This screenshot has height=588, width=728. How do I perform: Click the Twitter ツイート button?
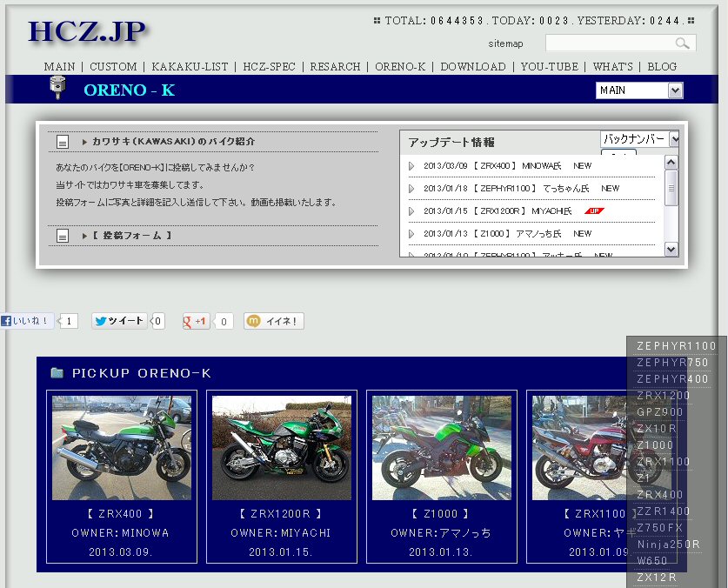tap(119, 321)
